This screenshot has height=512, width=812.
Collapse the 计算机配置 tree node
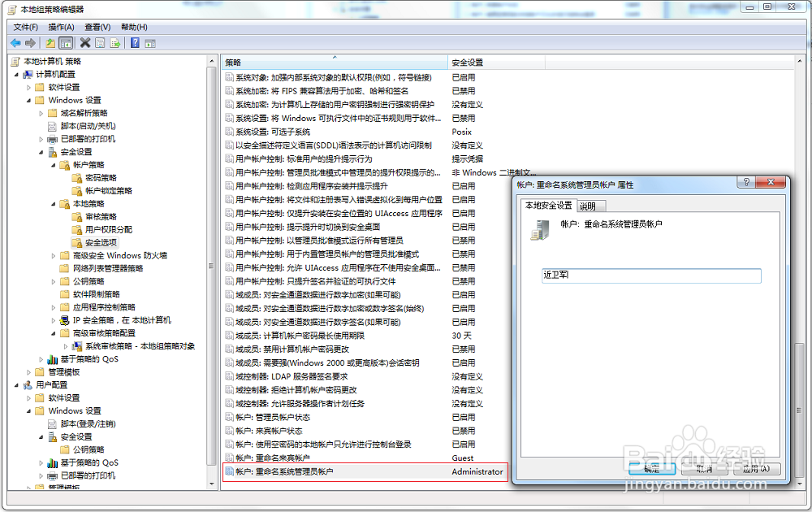coord(18,74)
